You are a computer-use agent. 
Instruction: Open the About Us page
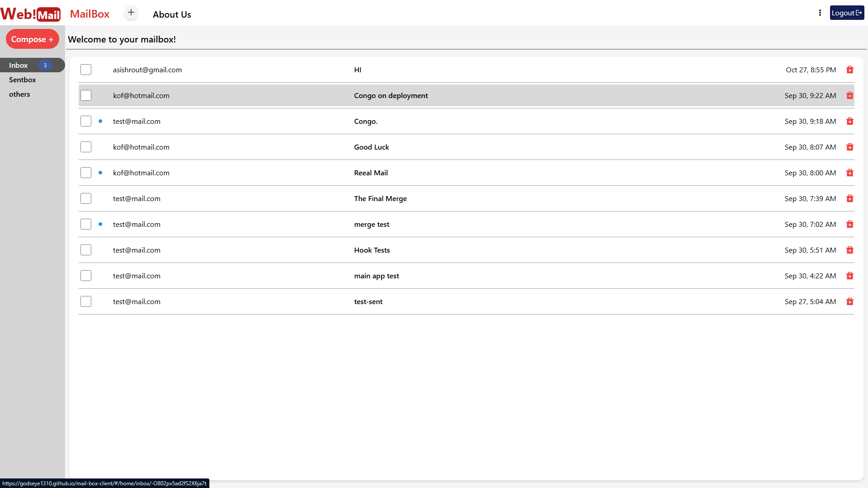coord(172,14)
